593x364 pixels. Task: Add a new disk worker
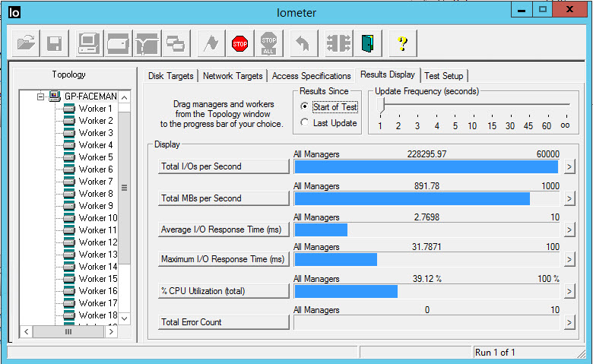(x=118, y=43)
